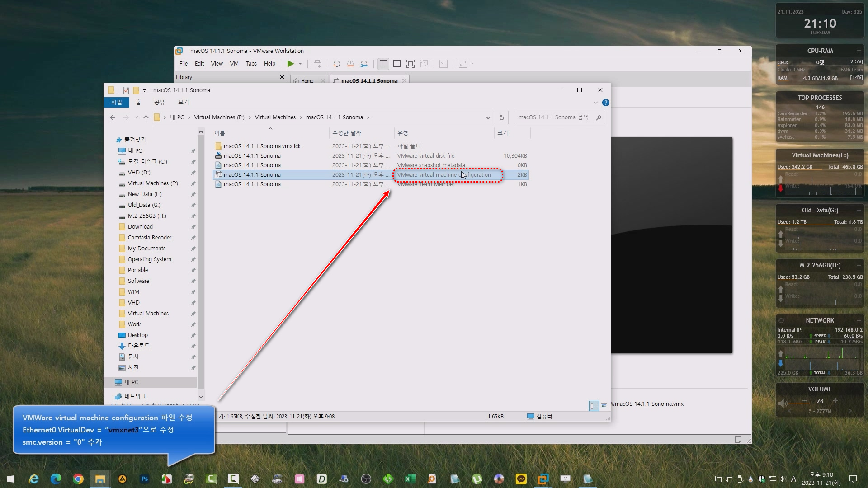Viewport: 868px width, 488px height.
Task: Open the Camtasia Recoder folder in navigation pane
Action: tap(149, 237)
